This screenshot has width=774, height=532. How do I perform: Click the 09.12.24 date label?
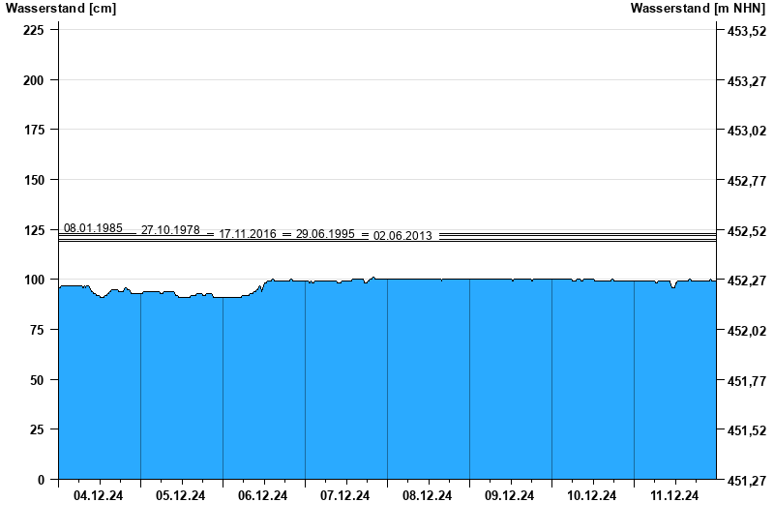click(x=509, y=496)
